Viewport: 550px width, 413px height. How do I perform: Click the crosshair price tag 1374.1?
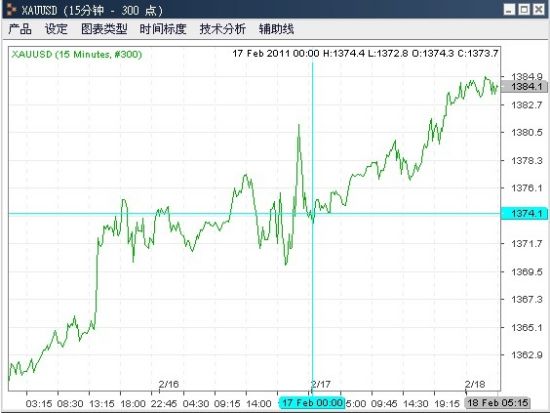tap(524, 213)
